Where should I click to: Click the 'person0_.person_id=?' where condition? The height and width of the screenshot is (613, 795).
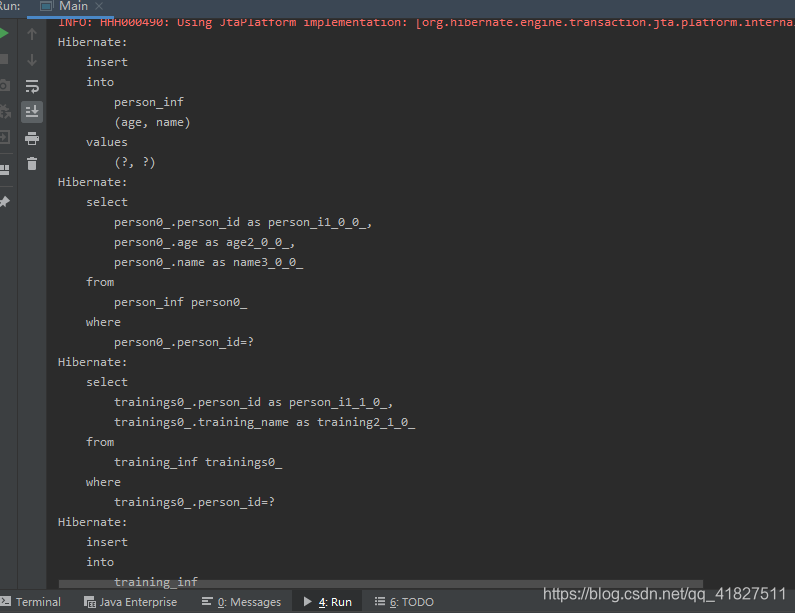click(184, 342)
